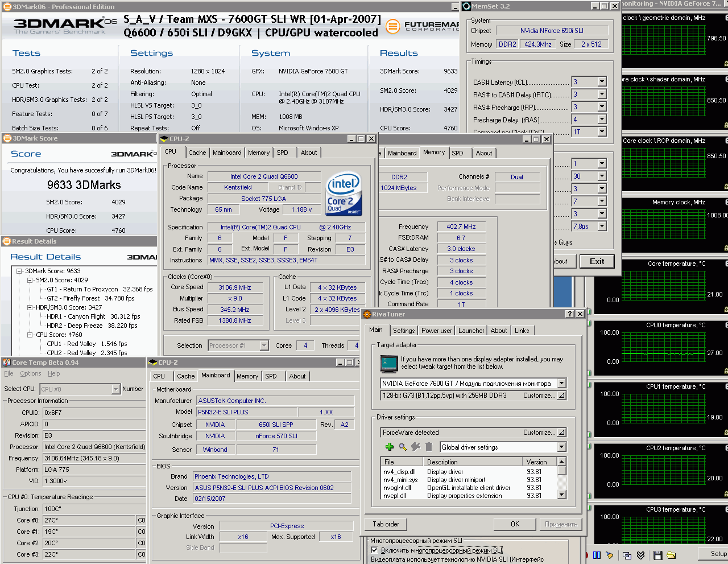Click the P5N32-E SLI PLUS model field
This screenshot has height=564, width=728.
tap(247, 412)
